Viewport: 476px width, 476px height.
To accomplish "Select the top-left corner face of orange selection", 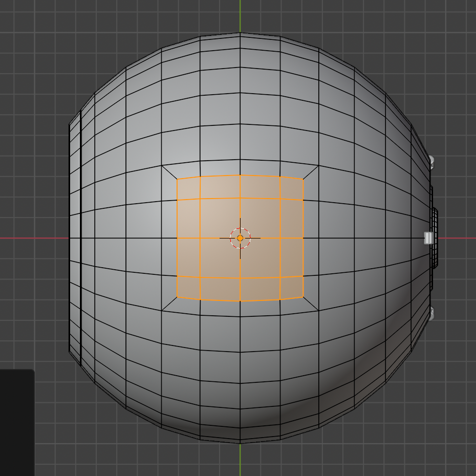I will click(188, 188).
